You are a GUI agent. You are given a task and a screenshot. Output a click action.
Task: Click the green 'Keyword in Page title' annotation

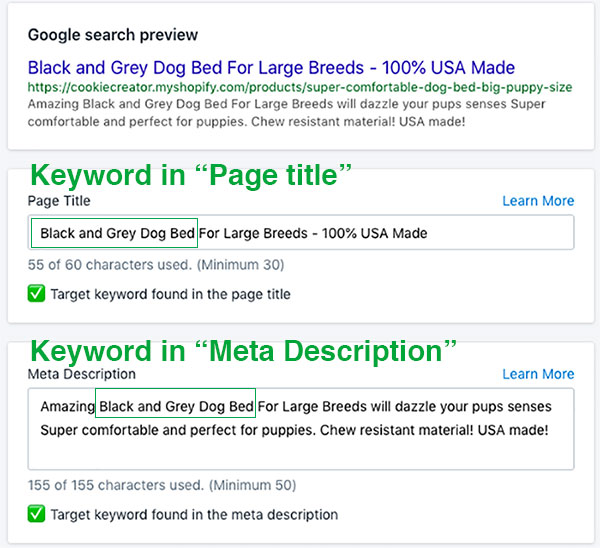click(191, 176)
